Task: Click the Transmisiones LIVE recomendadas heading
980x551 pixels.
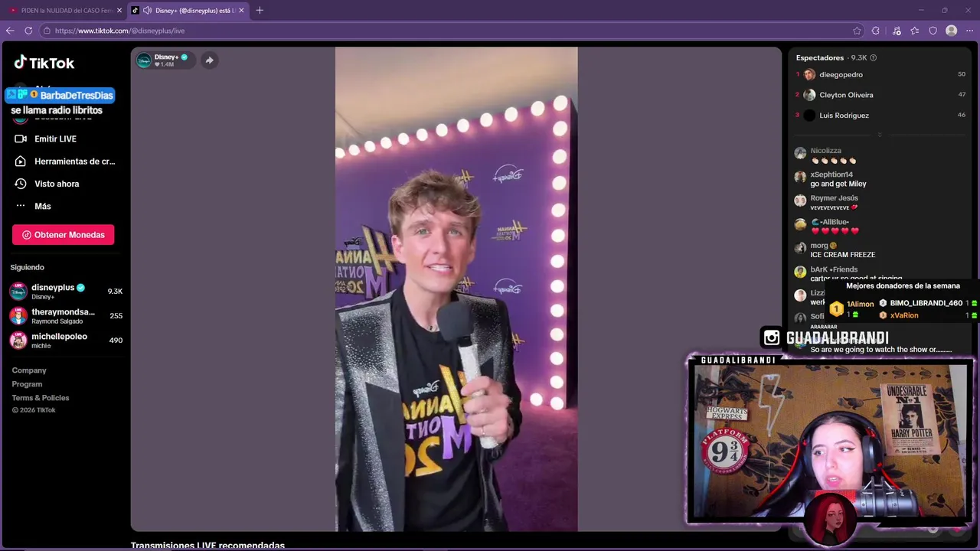Action: click(x=207, y=546)
